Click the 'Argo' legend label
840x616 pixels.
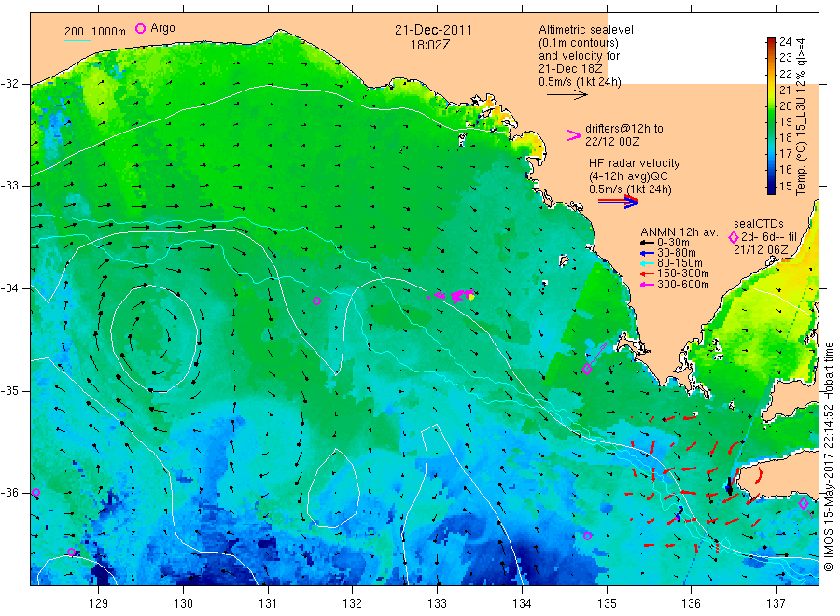point(162,28)
